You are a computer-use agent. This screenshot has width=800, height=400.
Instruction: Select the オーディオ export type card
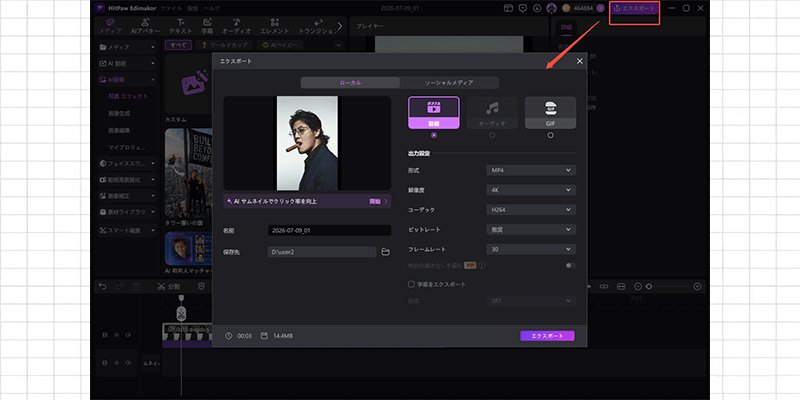pyautogui.click(x=492, y=112)
